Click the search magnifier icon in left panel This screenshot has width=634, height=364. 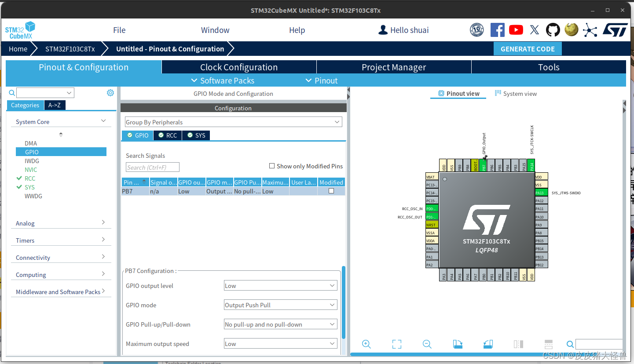coord(12,93)
